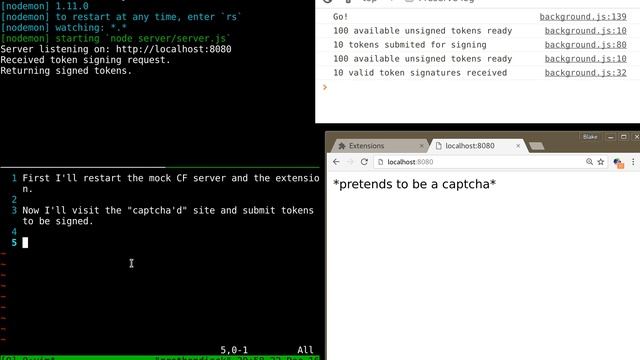Screen dimensions: 640x360
Task: Select '10 tokens submited for signing' message
Action: tap(410, 45)
